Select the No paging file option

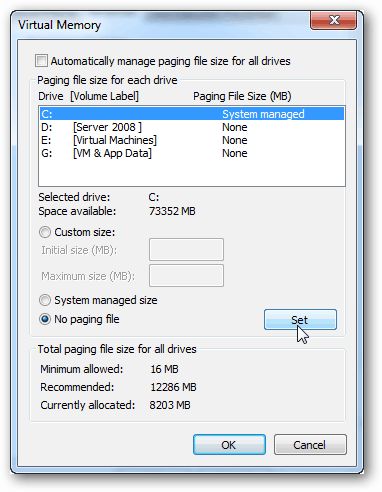45,319
